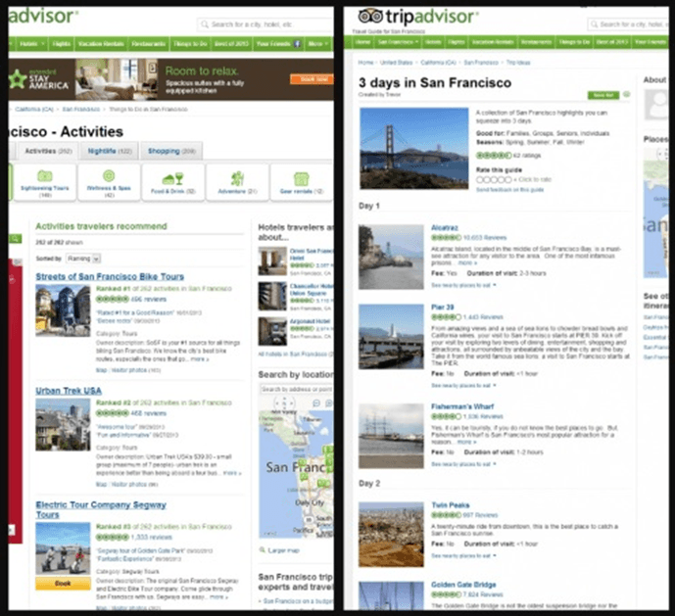Click the magnifier icon next to Larger map
This screenshot has height=616, width=675.
point(263,550)
